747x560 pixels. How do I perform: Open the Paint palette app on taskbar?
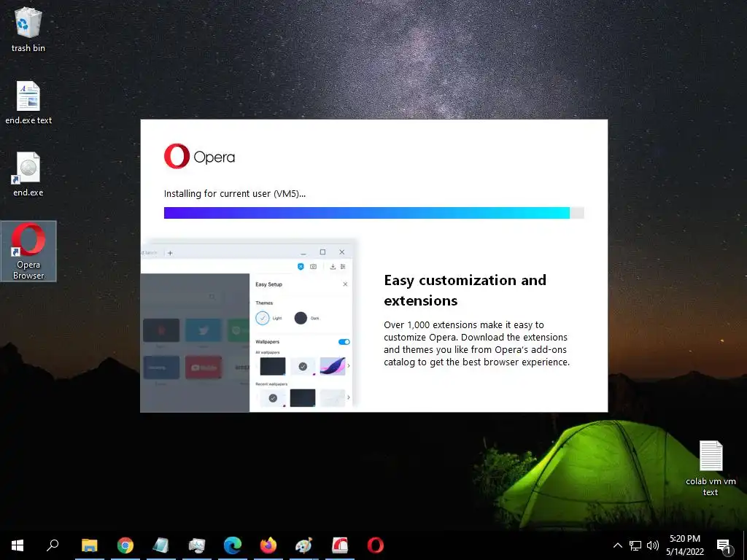(304, 545)
